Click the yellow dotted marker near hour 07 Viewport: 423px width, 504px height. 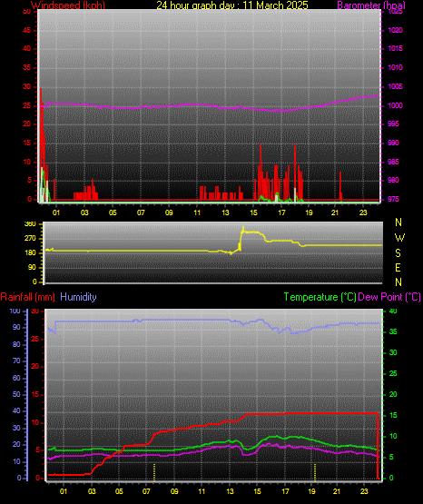pos(154,472)
